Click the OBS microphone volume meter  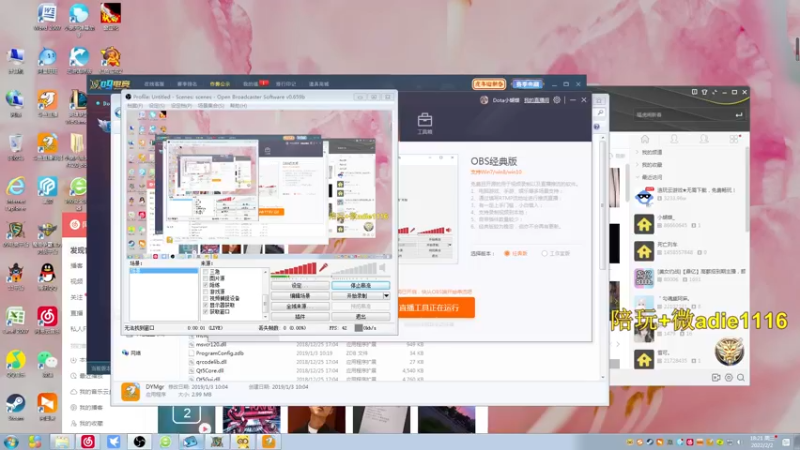pos(294,270)
